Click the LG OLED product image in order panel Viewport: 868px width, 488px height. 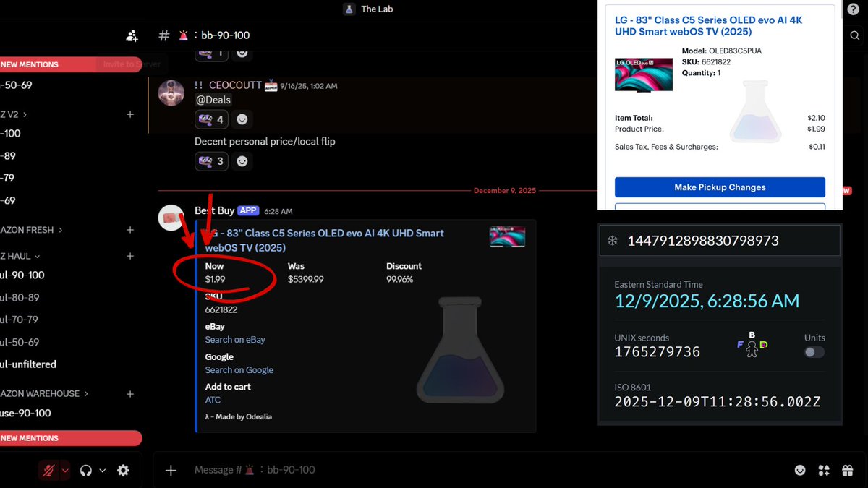point(644,74)
